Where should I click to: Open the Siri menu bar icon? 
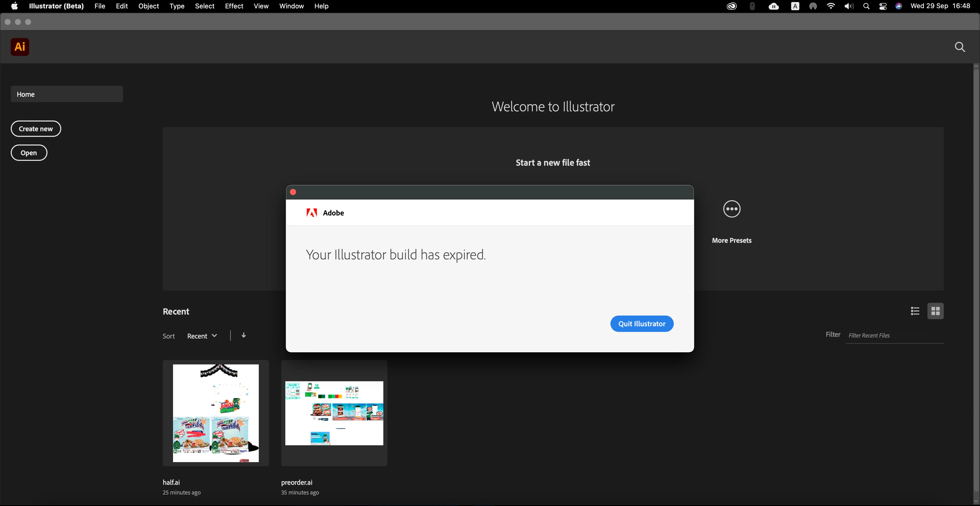click(899, 6)
